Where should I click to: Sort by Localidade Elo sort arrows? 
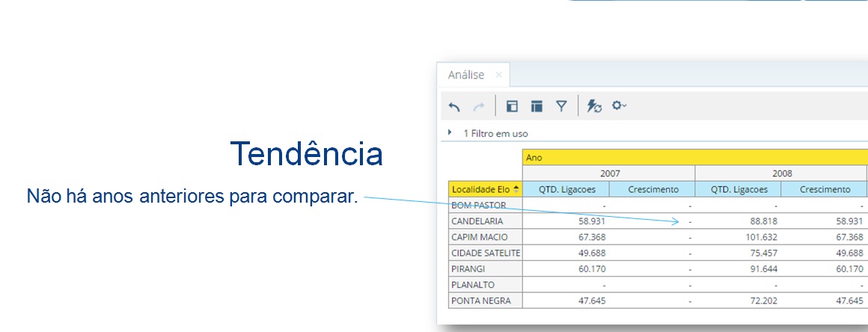point(516,189)
